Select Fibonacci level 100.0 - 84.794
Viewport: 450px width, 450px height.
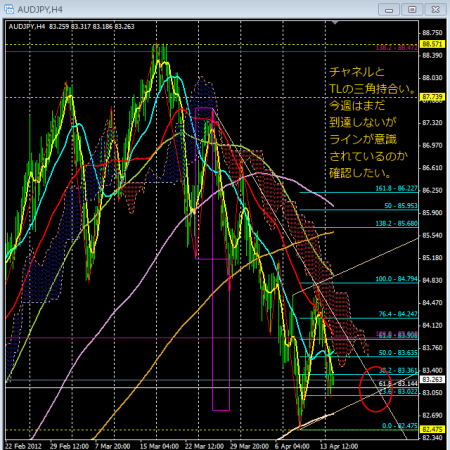pos(396,279)
